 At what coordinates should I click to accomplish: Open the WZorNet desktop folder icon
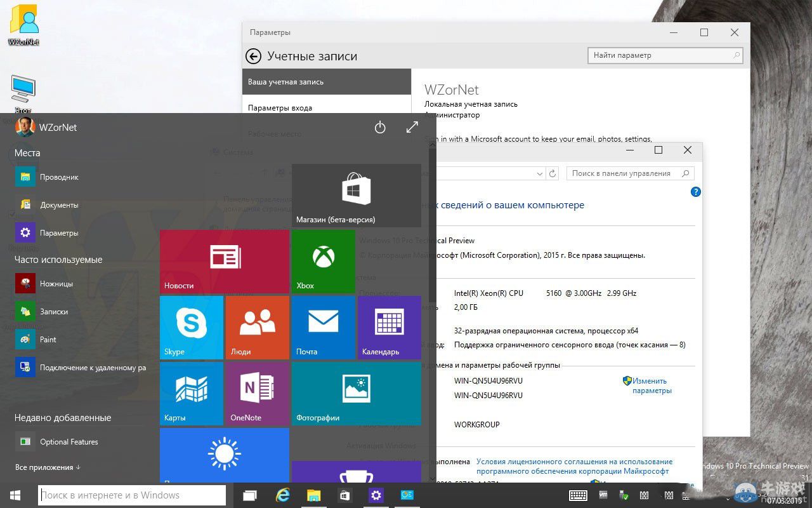coord(23,25)
